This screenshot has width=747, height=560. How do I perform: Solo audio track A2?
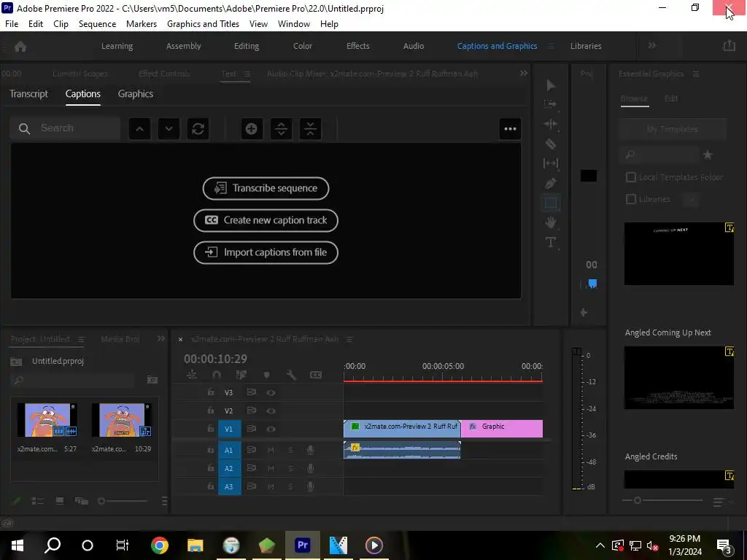[290, 469]
